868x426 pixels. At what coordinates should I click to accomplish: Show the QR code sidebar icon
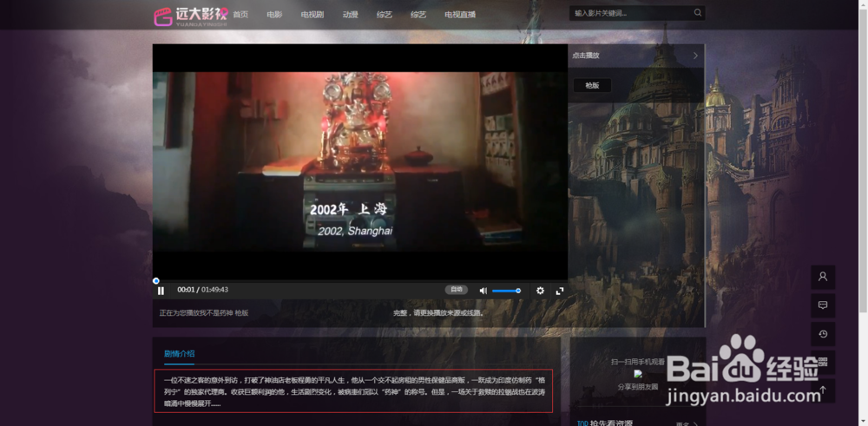point(823,363)
